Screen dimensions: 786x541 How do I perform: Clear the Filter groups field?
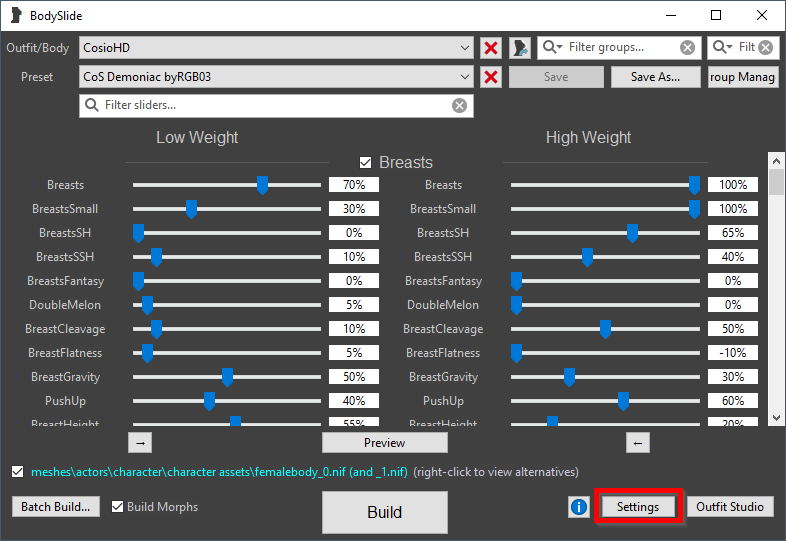point(687,48)
